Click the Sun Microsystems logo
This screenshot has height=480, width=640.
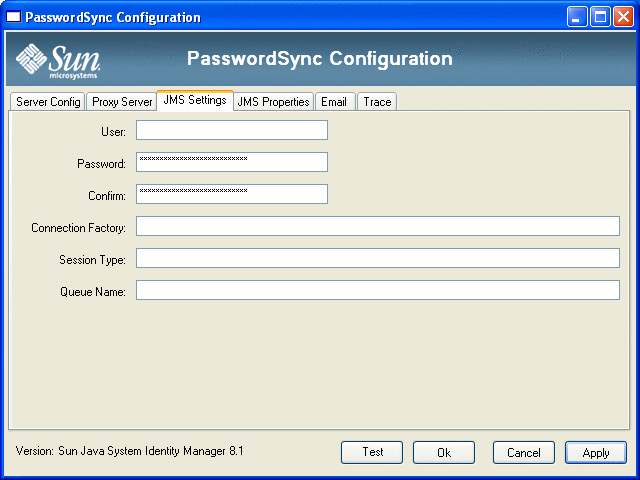point(58,61)
